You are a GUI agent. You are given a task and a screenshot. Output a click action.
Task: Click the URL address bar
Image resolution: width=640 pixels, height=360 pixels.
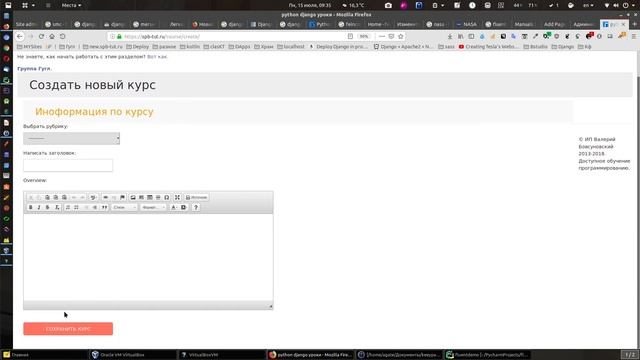pyautogui.click(x=233, y=36)
